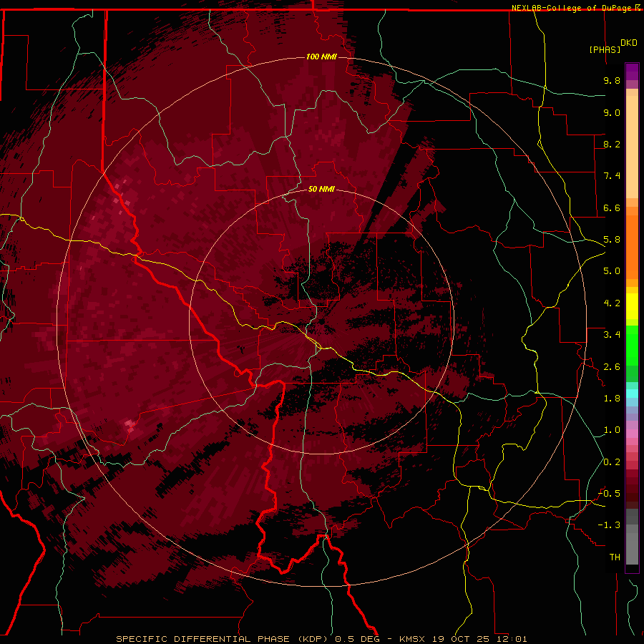Click the 4.2 value on color scale

(612, 303)
